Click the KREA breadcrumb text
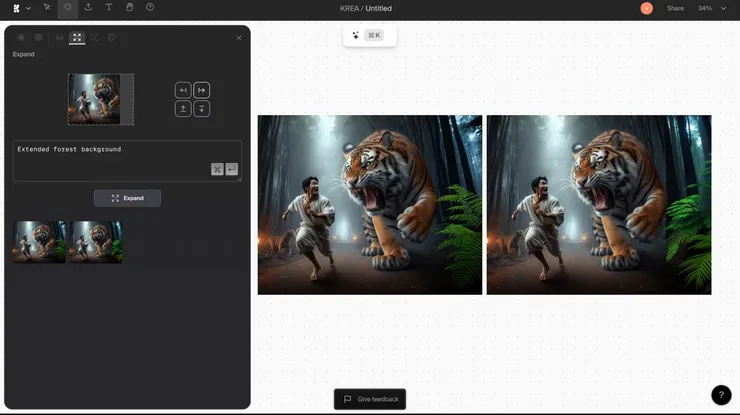This screenshot has width=740, height=415. tap(349, 8)
